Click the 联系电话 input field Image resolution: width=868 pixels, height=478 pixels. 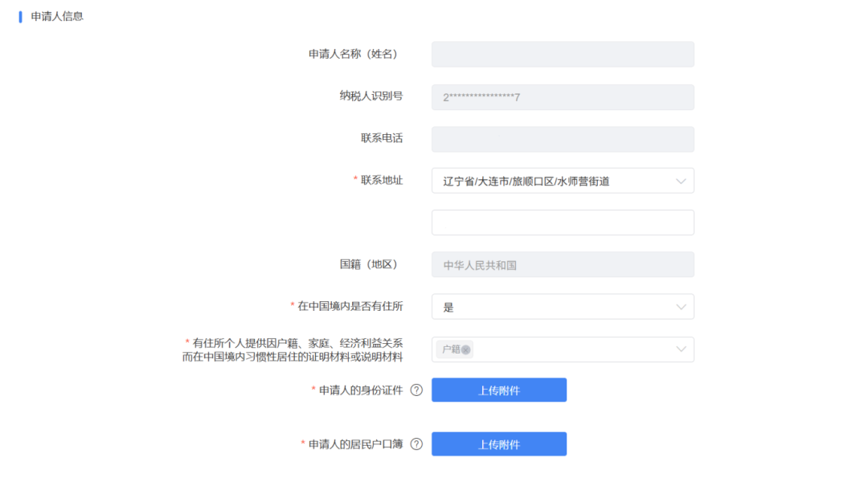563,139
